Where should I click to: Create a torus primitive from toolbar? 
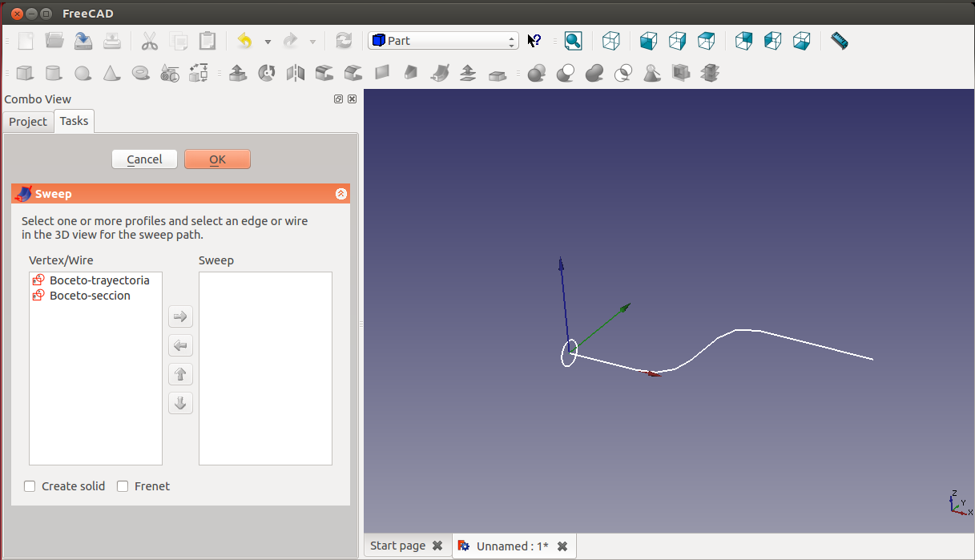click(141, 73)
